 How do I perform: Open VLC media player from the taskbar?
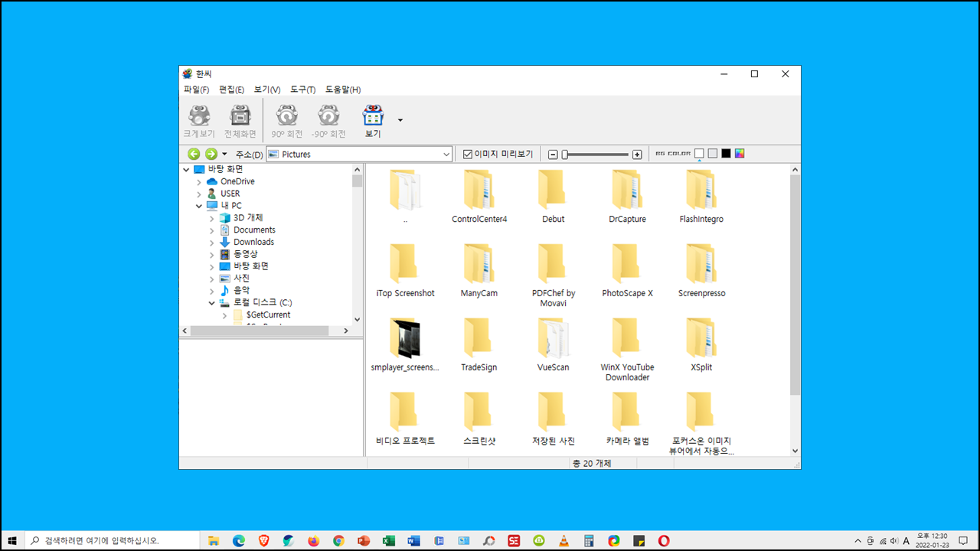coord(563,540)
